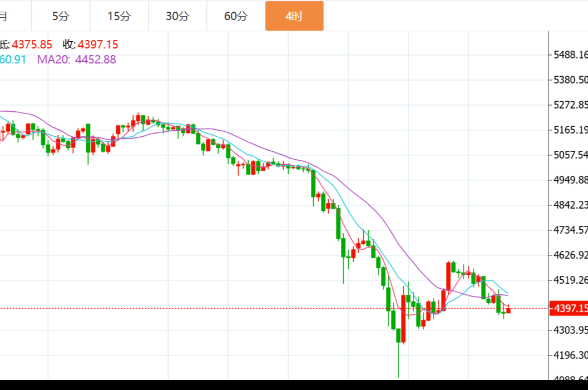Select the closing price 收 4397.15 readout
Viewport: 588px width, 390px height.
90,45
